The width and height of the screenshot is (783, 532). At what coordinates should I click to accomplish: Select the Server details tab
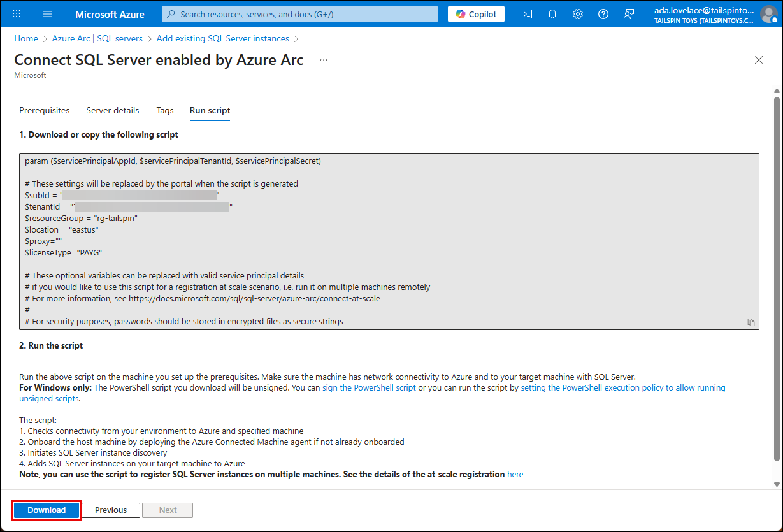coord(112,110)
